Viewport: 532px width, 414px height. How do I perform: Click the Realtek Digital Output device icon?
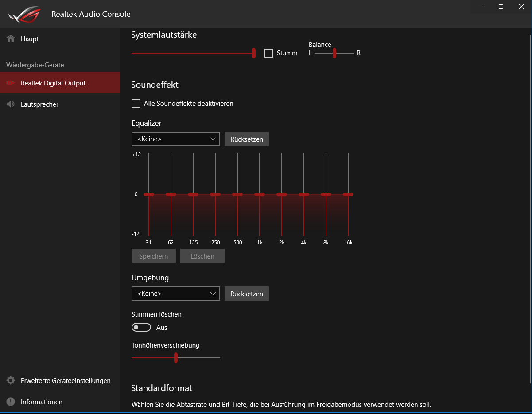tap(11, 83)
